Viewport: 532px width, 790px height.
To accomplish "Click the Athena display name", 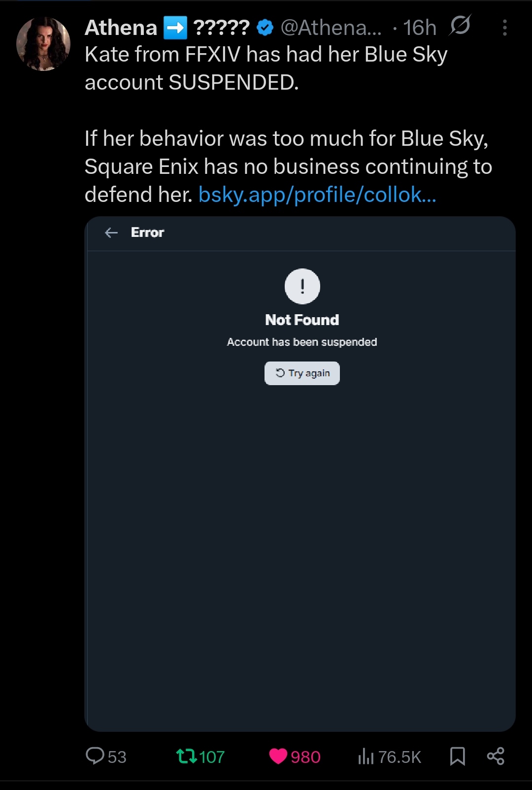I will tap(121, 28).
